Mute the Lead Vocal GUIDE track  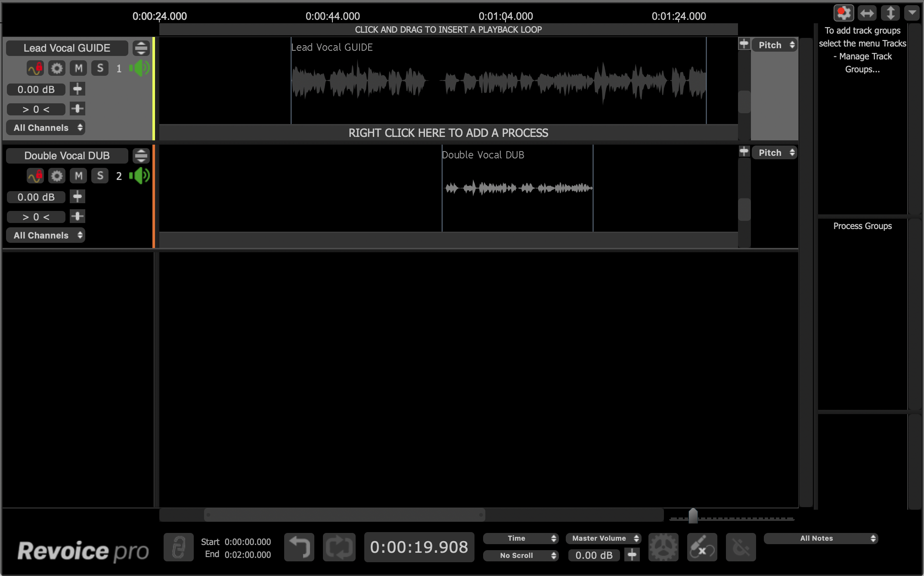pos(78,68)
